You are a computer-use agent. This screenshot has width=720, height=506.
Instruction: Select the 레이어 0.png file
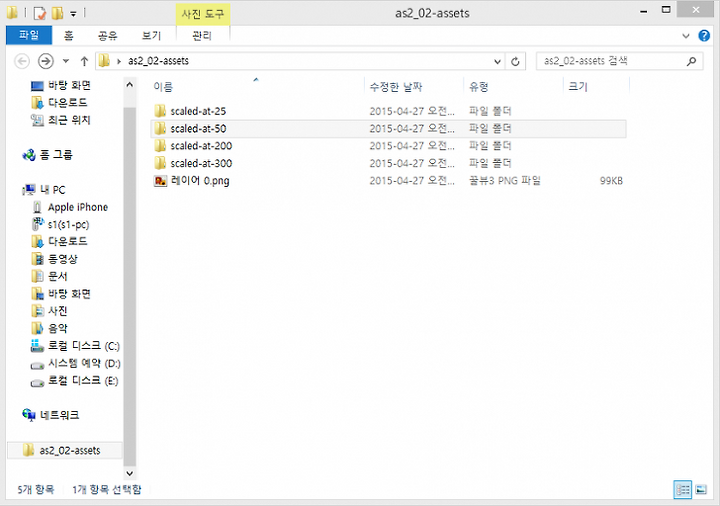pyautogui.click(x=388, y=181)
